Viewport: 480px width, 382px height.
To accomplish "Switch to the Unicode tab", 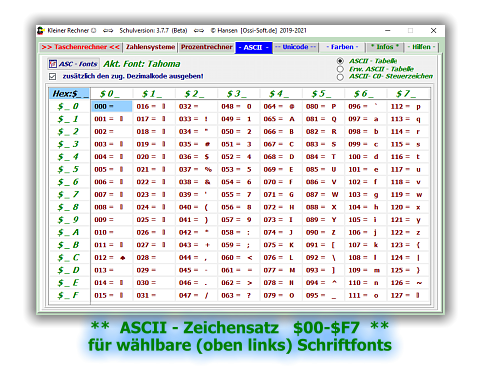I will pos(295,47).
